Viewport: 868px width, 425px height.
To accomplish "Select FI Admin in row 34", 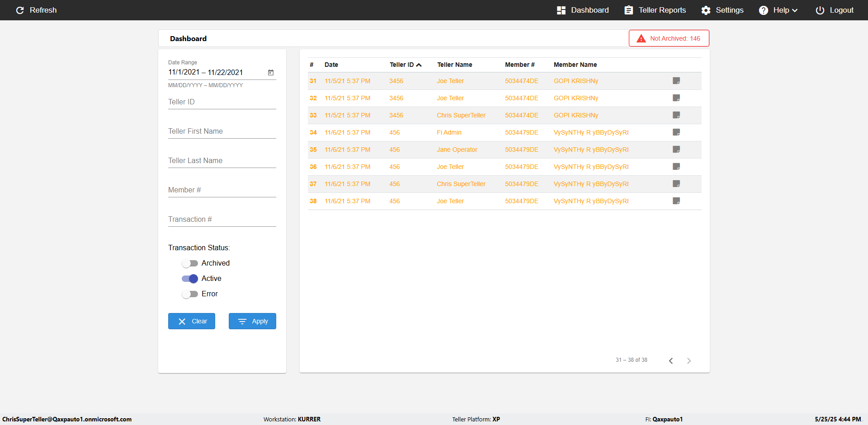I will click(449, 132).
